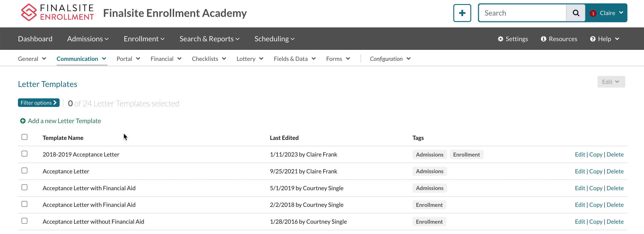Click the Finalsite Enrollment logo
Screen dimensions: 644x234
[57, 13]
